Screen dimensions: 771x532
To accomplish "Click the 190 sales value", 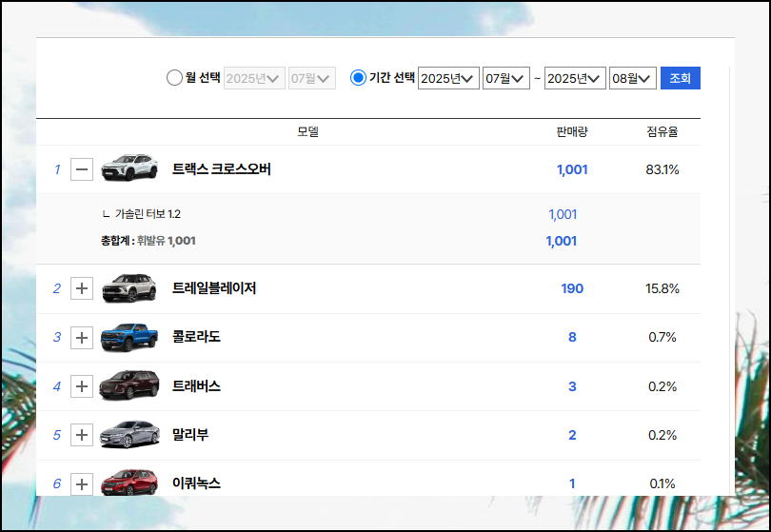I will 572,288.
